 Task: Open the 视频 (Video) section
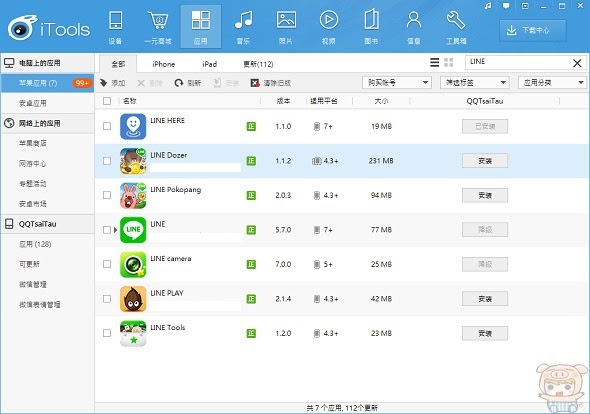point(328,27)
